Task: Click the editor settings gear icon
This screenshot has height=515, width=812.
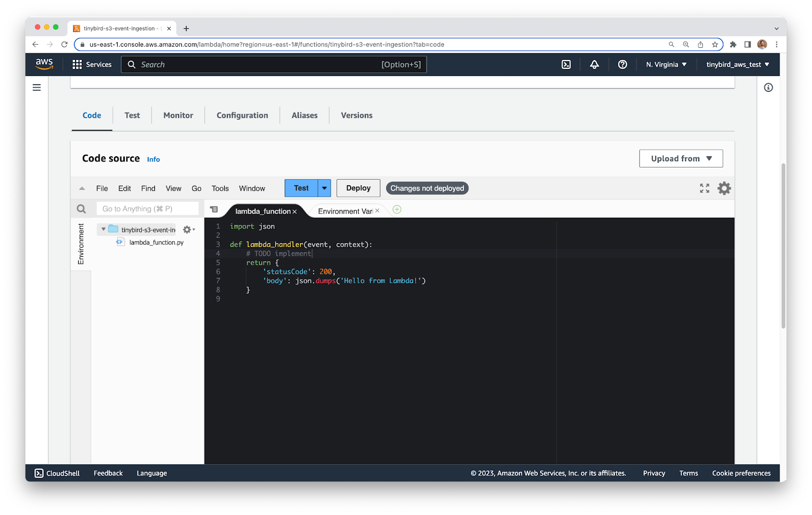Action: 724,188
